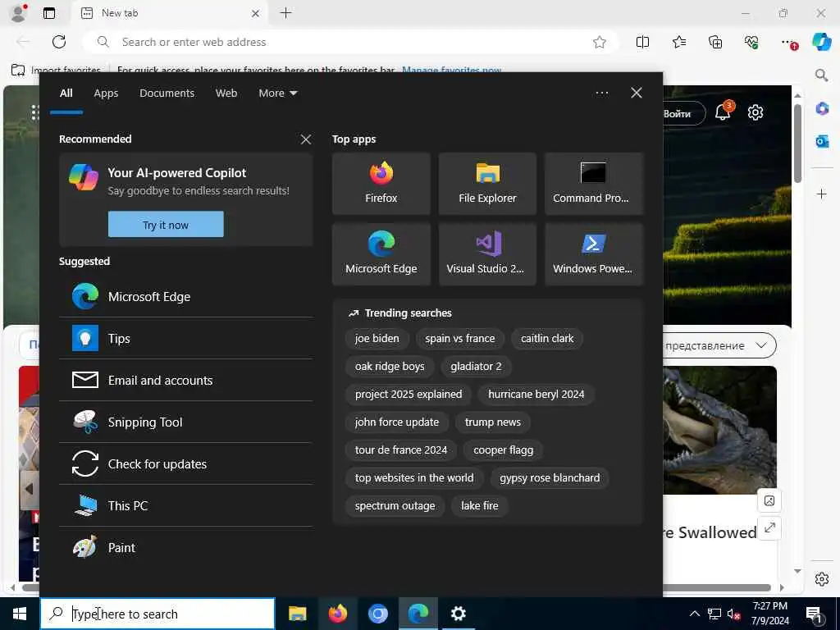This screenshot has height=630, width=840.
Task: Select the All search tab
Action: [x=66, y=94]
